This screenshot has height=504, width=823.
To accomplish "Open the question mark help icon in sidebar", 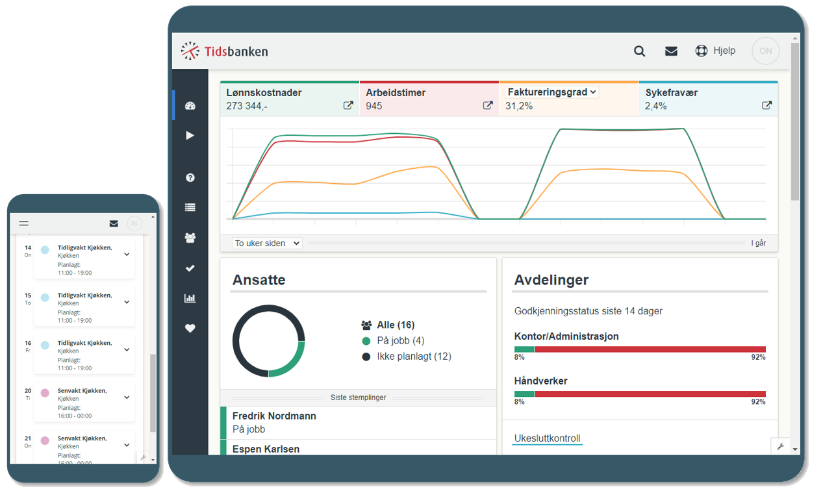I will (x=190, y=177).
